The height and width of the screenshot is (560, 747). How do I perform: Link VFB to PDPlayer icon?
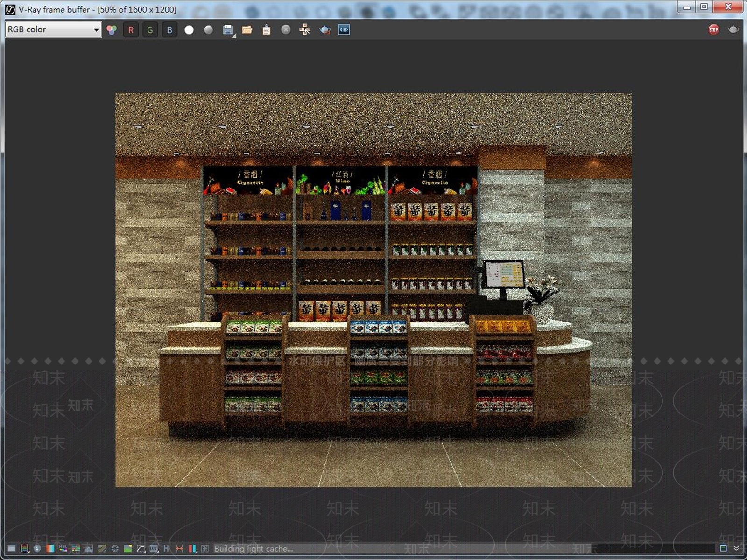click(344, 30)
